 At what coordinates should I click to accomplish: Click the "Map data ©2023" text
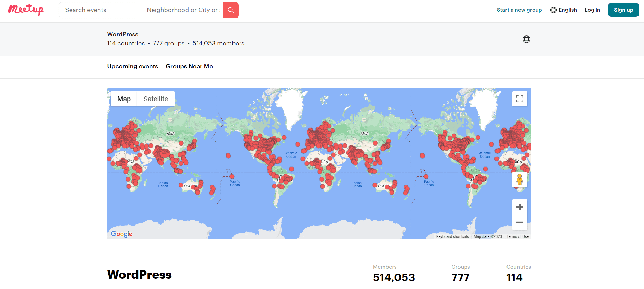pyautogui.click(x=488, y=236)
